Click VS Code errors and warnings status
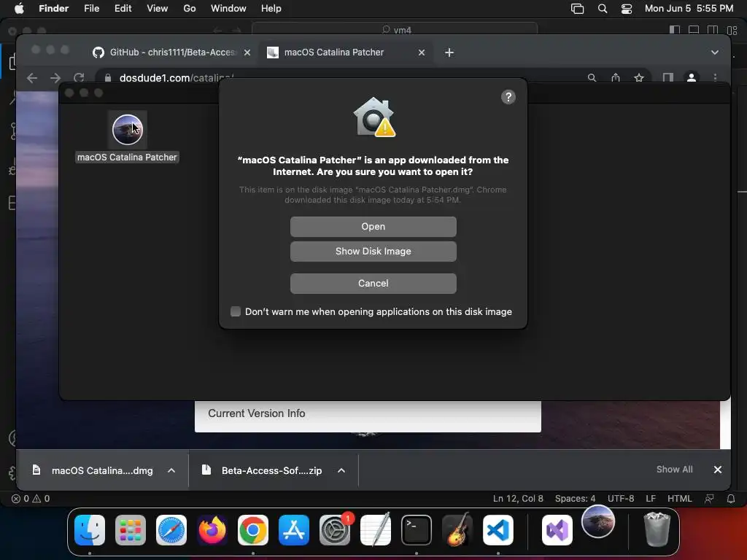 pyautogui.click(x=31, y=499)
